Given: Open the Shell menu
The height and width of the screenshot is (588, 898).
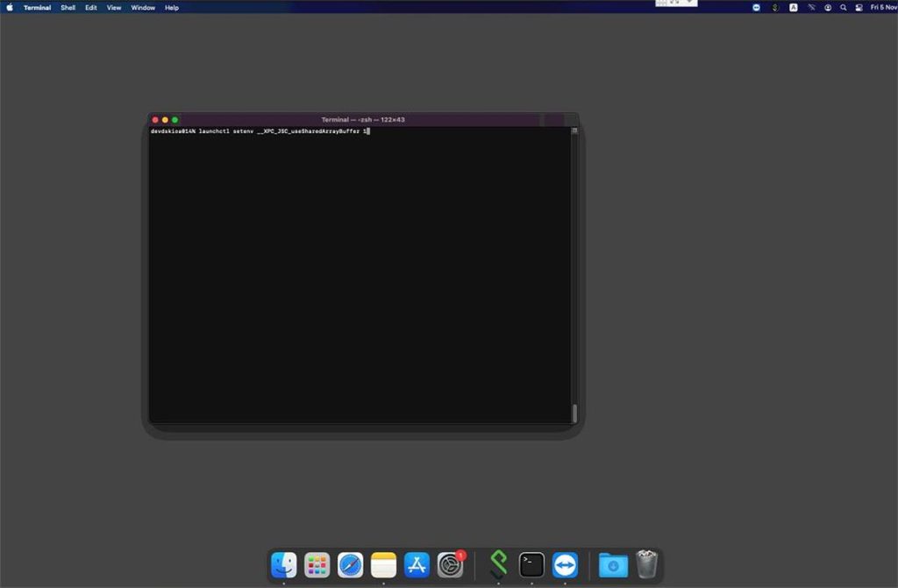Looking at the screenshot, I should click(x=68, y=7).
